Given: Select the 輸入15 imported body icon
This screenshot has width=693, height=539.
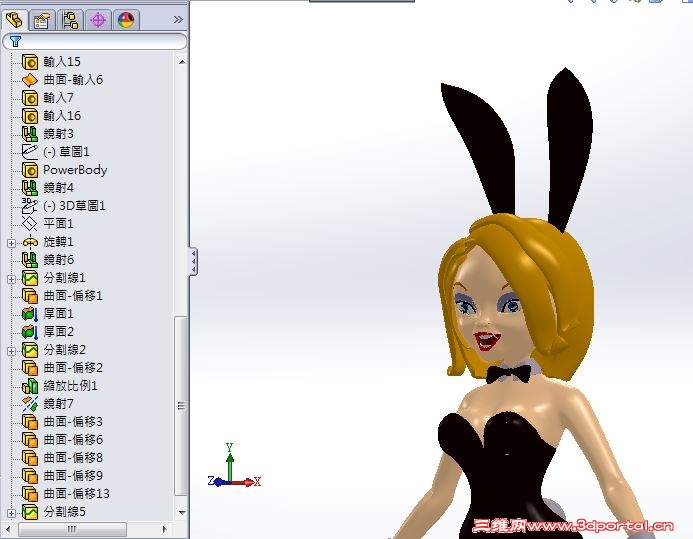Looking at the screenshot, I should pyautogui.click(x=30, y=62).
